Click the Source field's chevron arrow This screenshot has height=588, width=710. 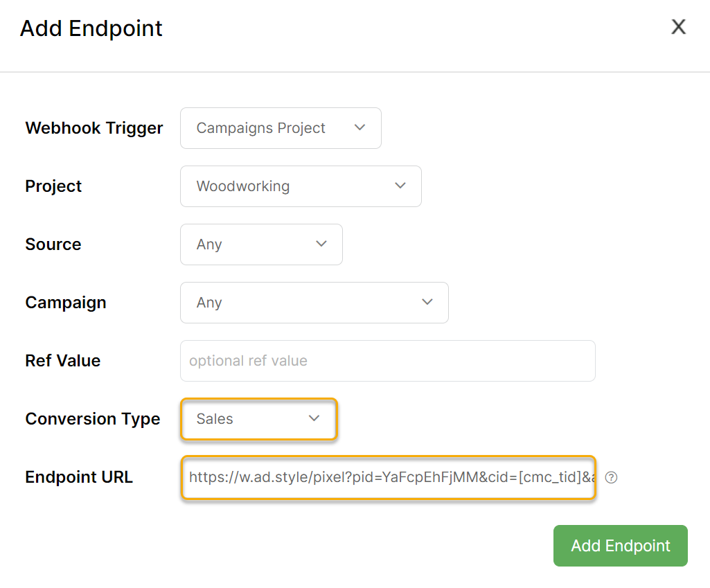[321, 244]
